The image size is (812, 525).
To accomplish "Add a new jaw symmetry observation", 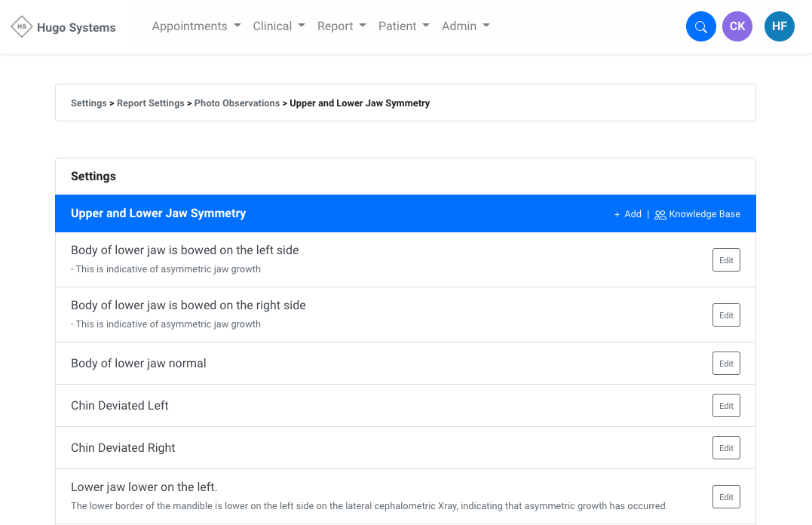I will coord(627,214).
